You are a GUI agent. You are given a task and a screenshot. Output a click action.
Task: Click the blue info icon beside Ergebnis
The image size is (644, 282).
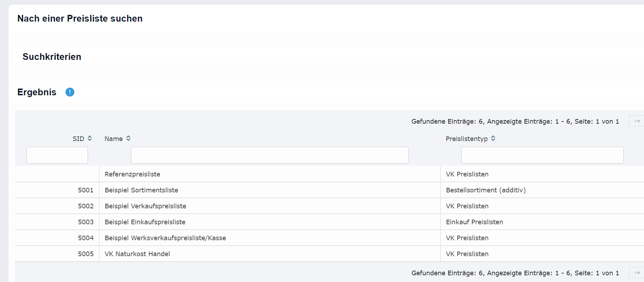70,92
